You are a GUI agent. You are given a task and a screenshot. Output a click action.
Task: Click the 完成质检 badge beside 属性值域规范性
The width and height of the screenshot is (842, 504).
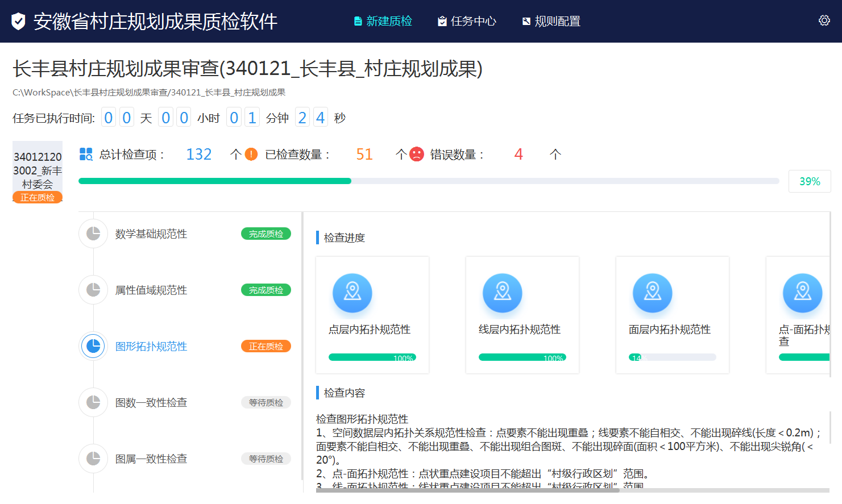[266, 290]
